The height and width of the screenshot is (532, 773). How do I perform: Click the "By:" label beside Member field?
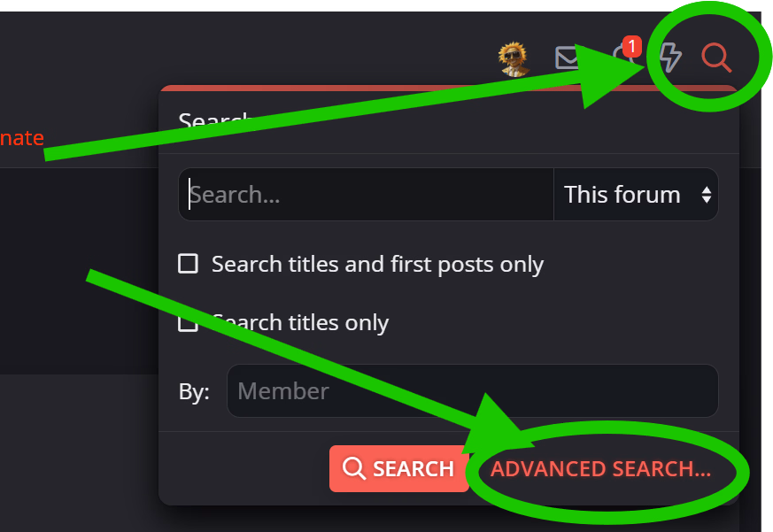tap(194, 392)
